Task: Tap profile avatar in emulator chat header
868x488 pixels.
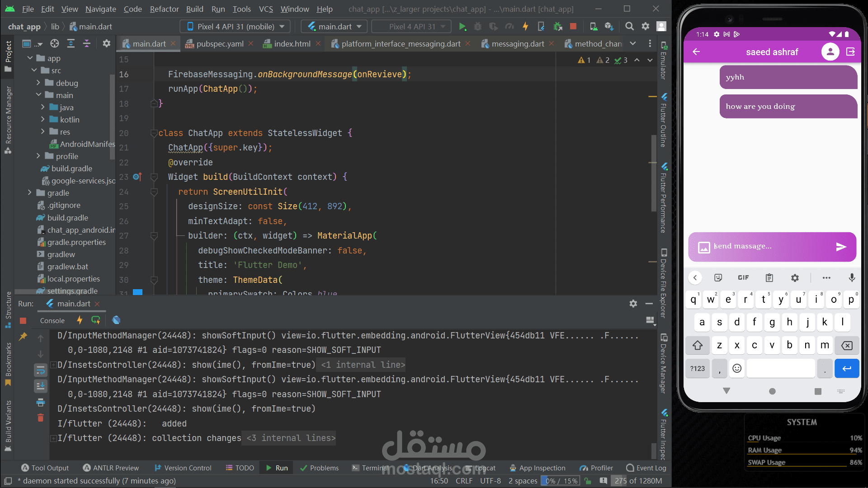Action: click(x=830, y=52)
